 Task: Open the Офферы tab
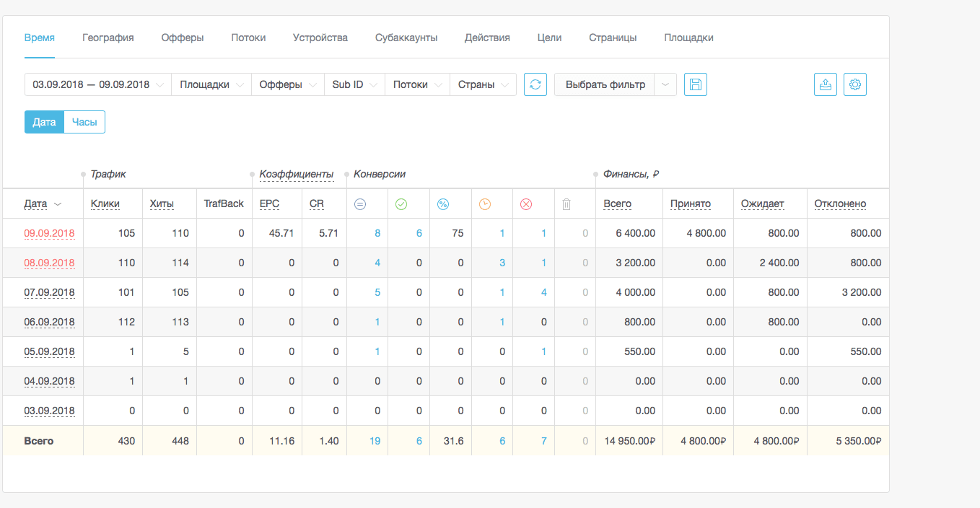coord(183,38)
